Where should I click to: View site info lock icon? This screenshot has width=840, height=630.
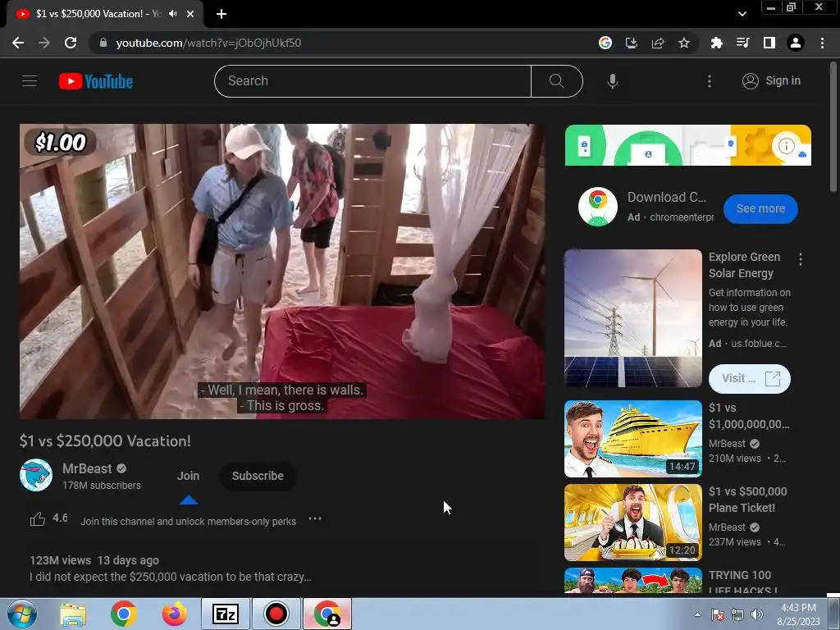[103, 43]
